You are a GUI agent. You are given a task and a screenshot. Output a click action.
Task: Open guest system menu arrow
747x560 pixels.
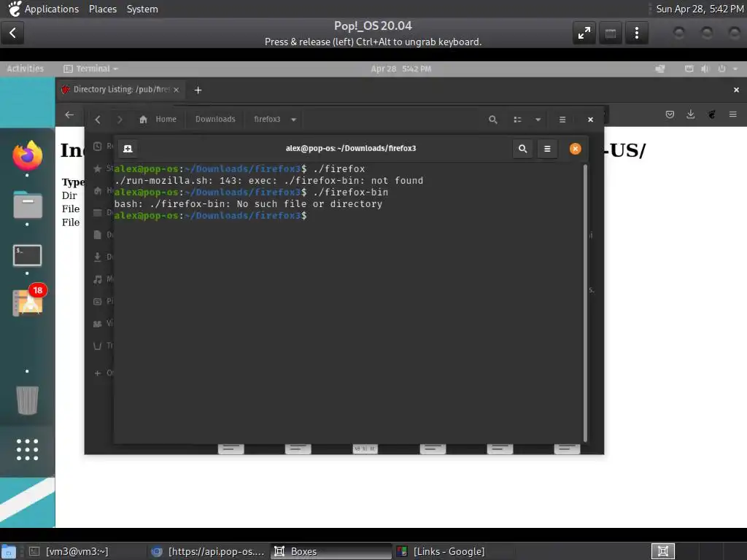coord(735,69)
